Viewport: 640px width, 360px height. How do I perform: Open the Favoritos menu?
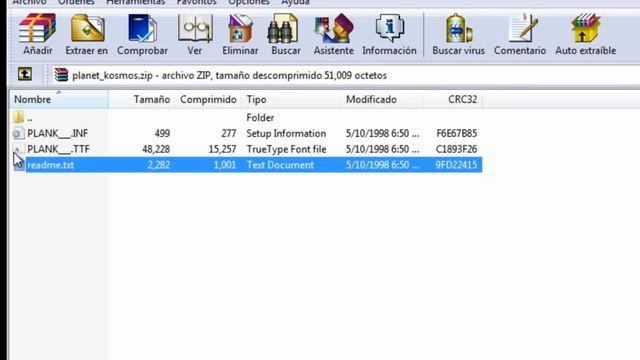[197, 2]
